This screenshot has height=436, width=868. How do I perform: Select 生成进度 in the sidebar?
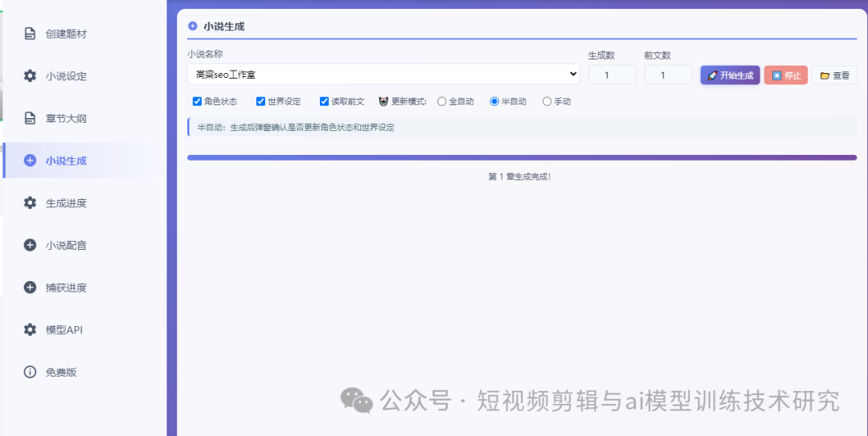[x=84, y=202]
